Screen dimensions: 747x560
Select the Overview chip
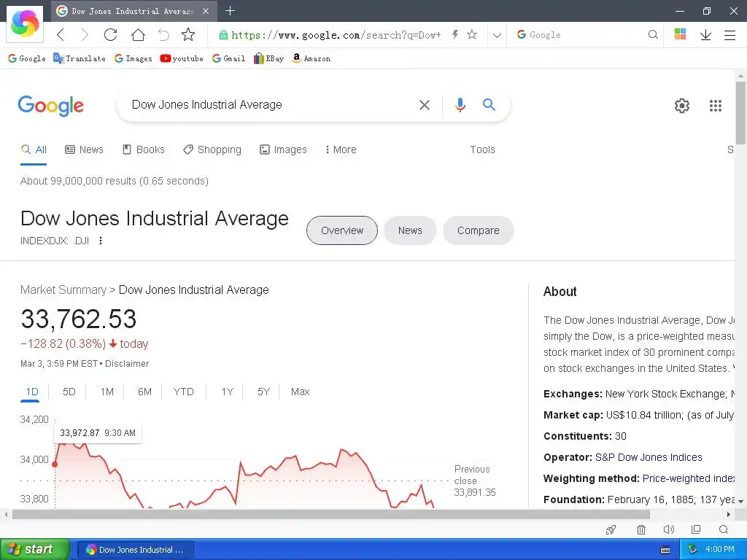pos(342,230)
